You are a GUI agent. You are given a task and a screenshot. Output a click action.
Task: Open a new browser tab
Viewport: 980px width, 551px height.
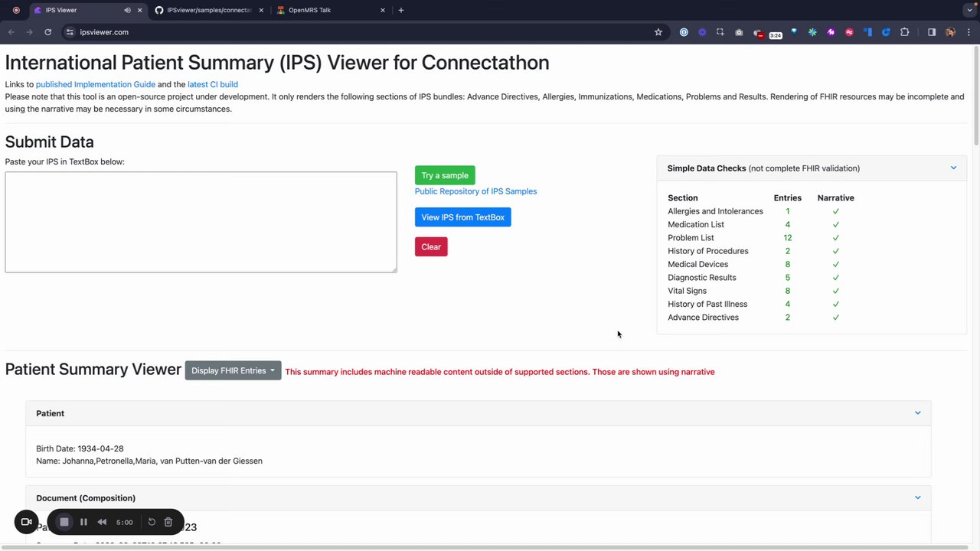tap(401, 10)
